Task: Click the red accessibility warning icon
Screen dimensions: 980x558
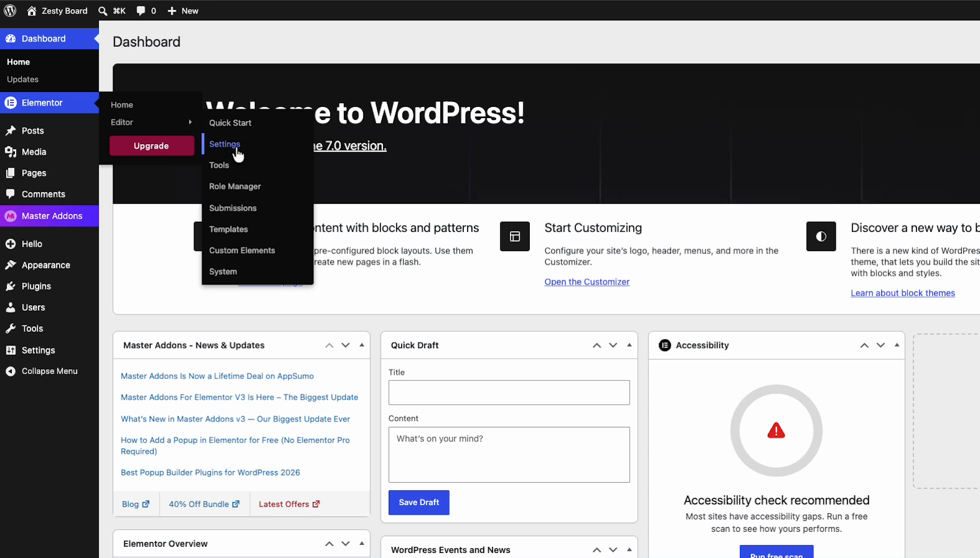Action: (x=776, y=430)
